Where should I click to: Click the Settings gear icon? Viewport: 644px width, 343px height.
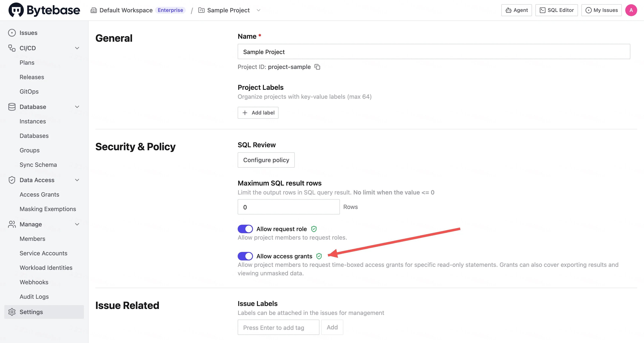(x=12, y=312)
